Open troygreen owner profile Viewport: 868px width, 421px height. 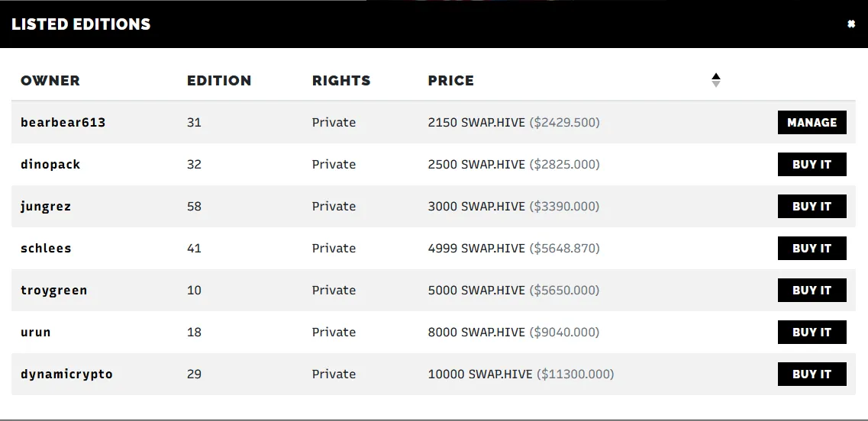[x=53, y=291]
